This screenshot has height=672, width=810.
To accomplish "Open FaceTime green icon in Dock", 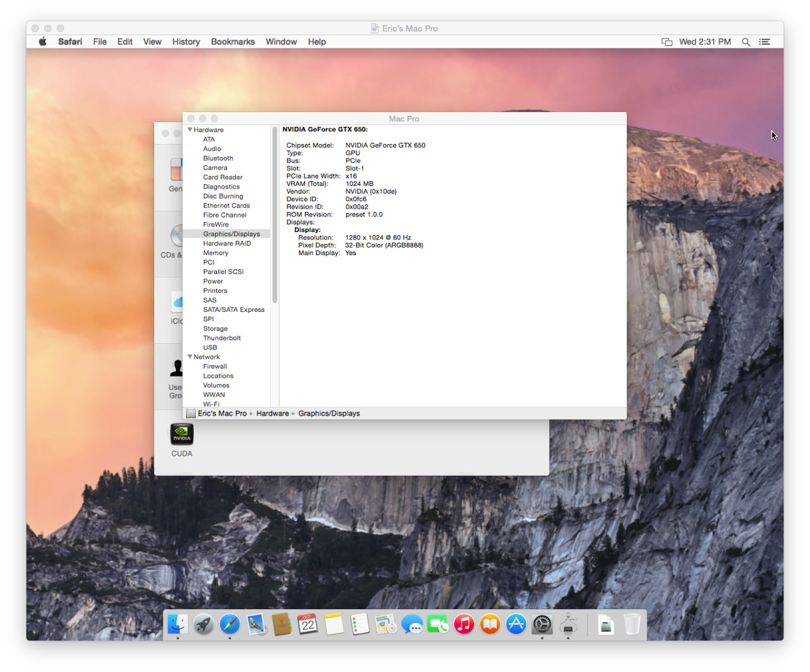I will tap(438, 624).
